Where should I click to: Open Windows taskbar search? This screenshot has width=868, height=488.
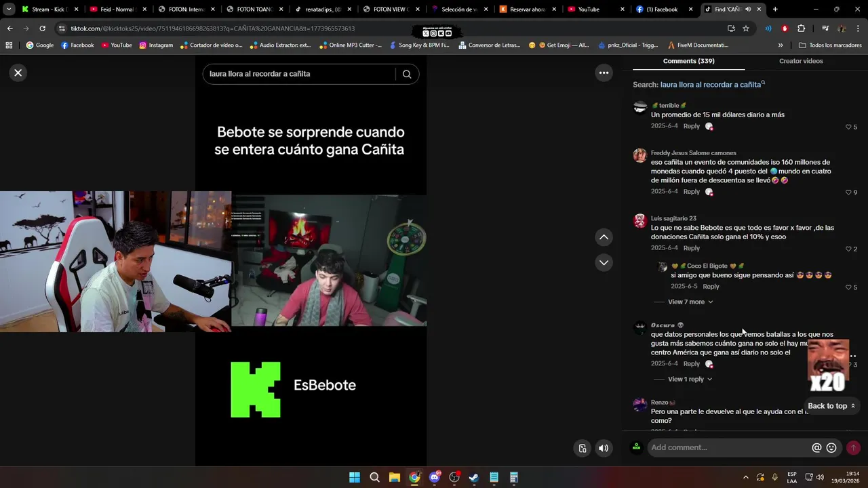click(x=374, y=477)
